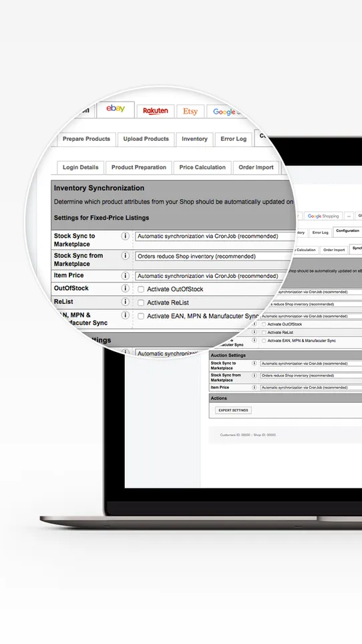Select Order Import sub-tab in magnified view

coord(256,168)
